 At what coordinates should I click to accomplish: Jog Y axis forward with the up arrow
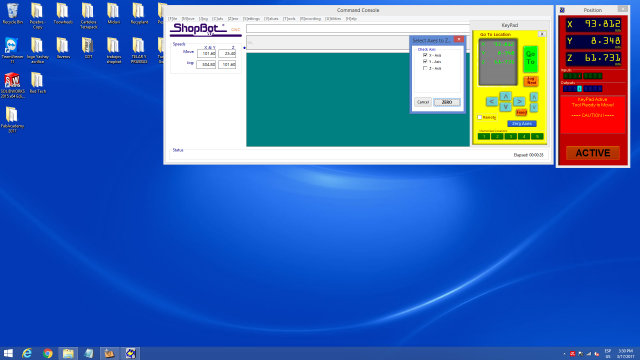pos(505,96)
